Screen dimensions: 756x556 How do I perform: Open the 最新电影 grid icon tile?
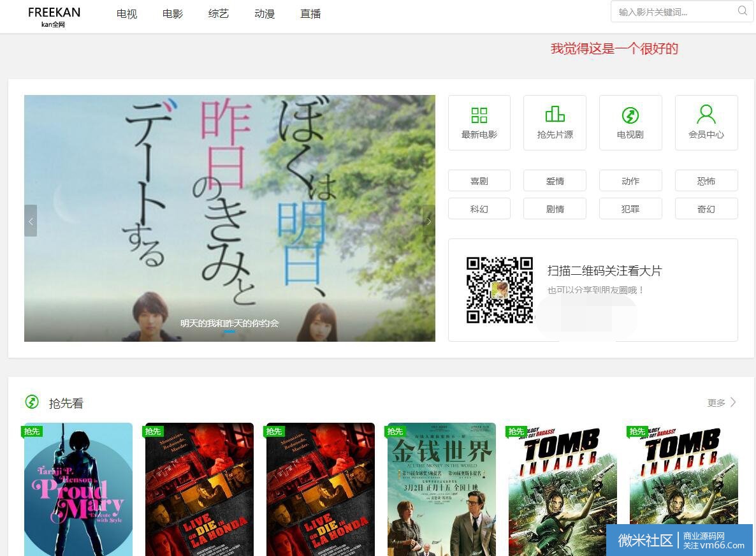tap(479, 122)
